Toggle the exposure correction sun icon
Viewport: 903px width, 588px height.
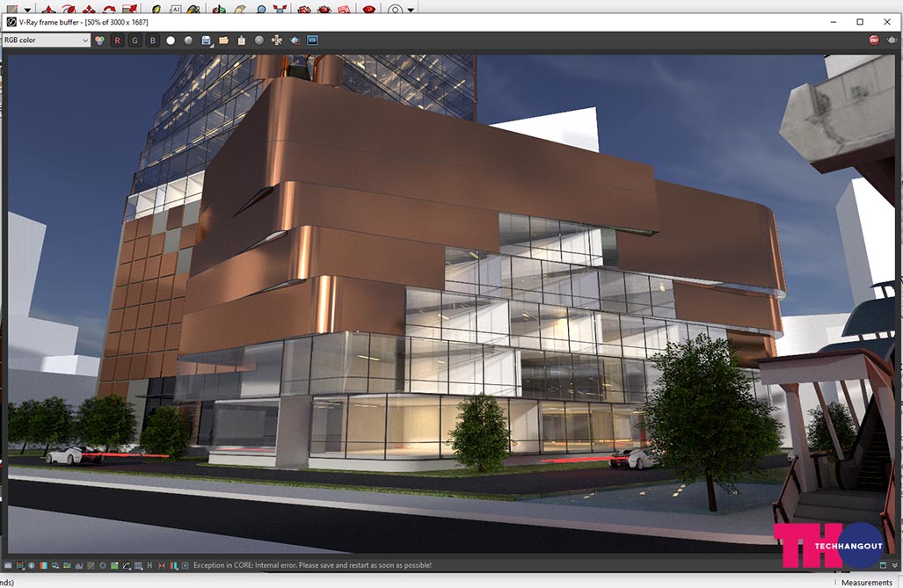(103, 565)
